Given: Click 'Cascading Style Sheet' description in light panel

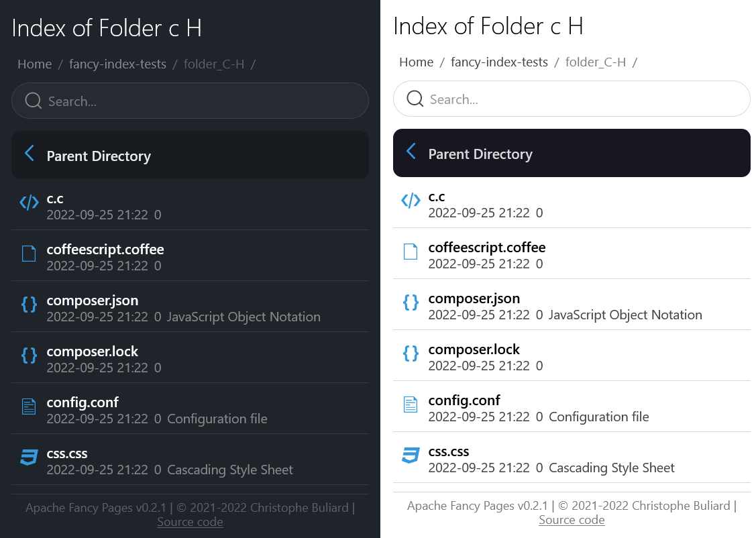Looking at the screenshot, I should click(612, 468).
